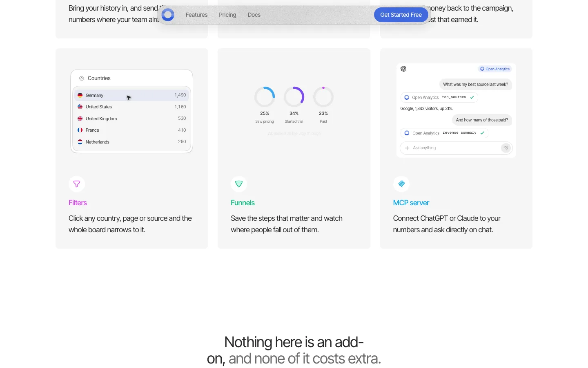Click the France row value 410
The width and height of the screenshot is (588, 368).
pos(182,130)
